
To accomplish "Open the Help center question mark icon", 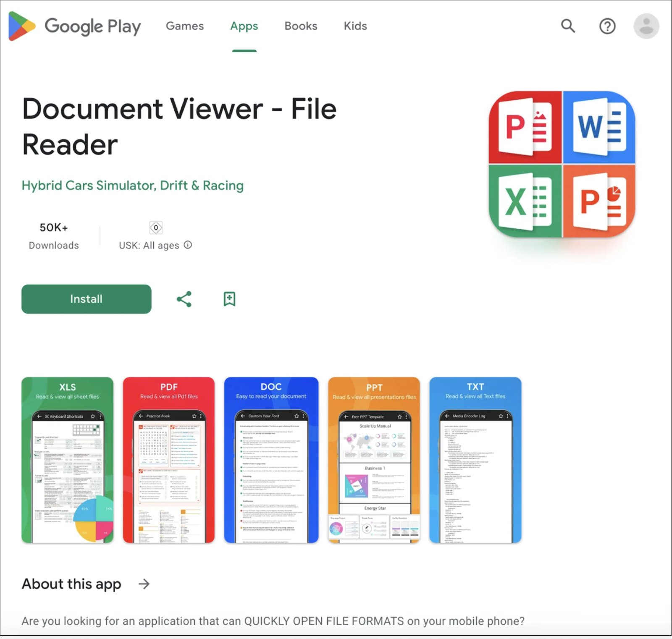I will click(x=607, y=26).
